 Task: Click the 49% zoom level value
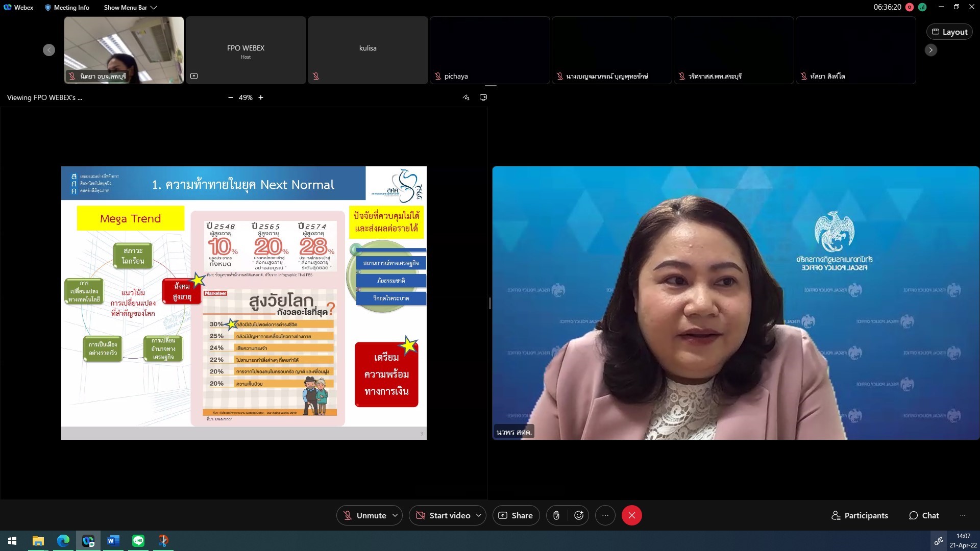pyautogui.click(x=246, y=97)
